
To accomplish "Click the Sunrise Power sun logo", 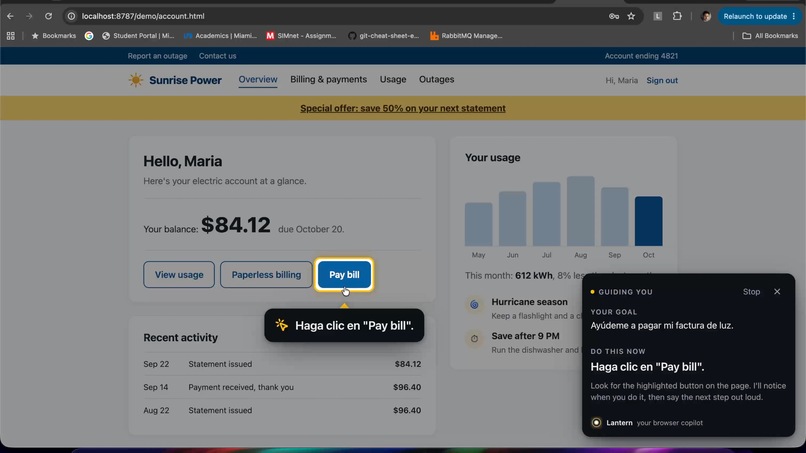I will coord(136,80).
